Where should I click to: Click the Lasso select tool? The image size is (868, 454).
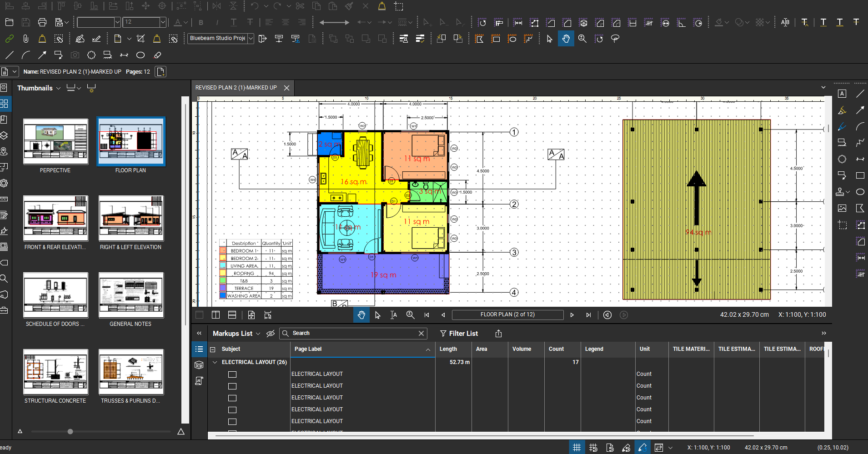615,39
